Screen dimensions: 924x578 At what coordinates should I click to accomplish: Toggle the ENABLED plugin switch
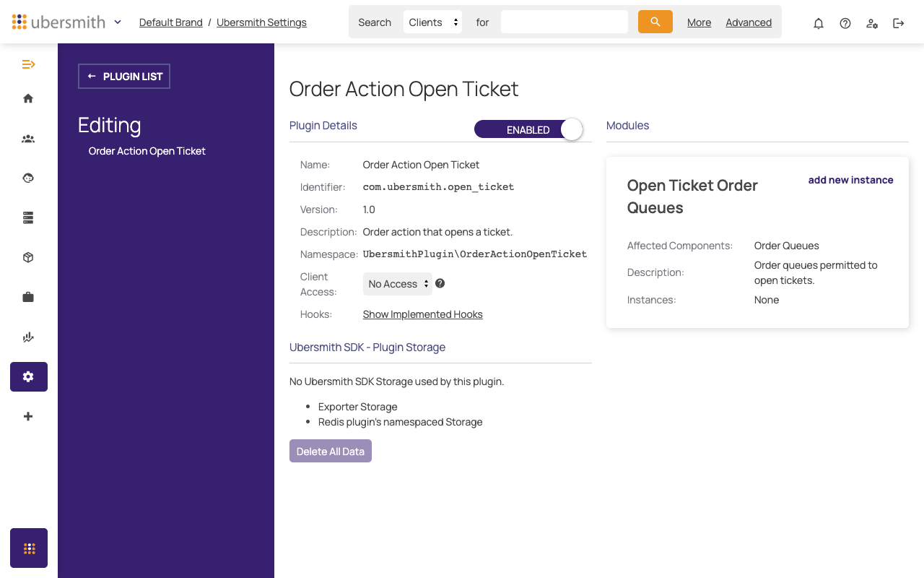pyautogui.click(x=528, y=129)
